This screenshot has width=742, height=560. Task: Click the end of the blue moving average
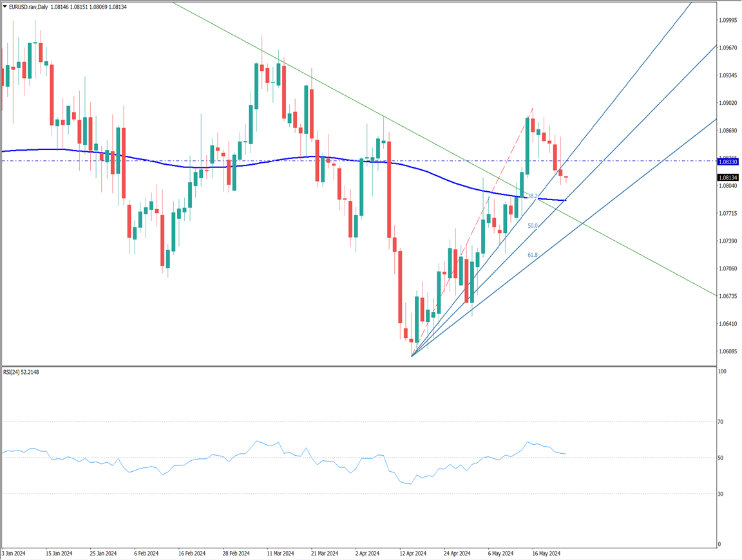564,200
